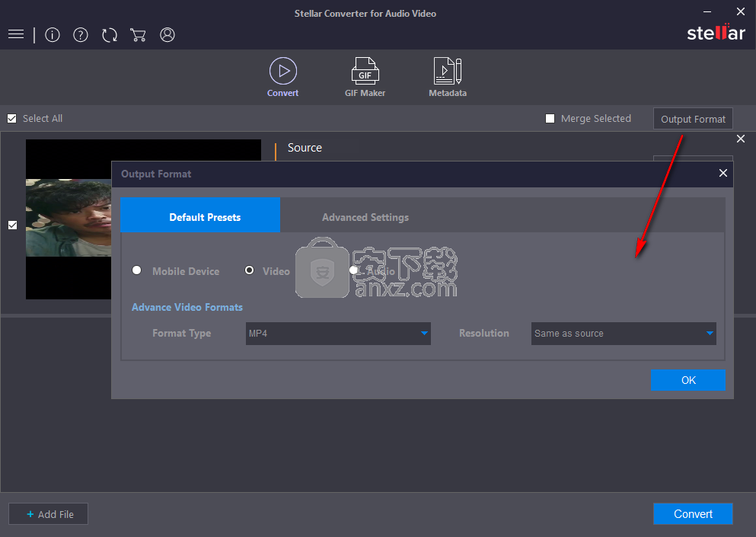Click the Source label
The image size is (756, 537).
[305, 148]
